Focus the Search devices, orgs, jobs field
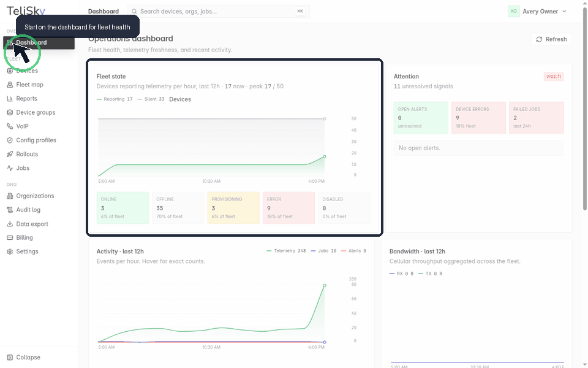 (218, 11)
